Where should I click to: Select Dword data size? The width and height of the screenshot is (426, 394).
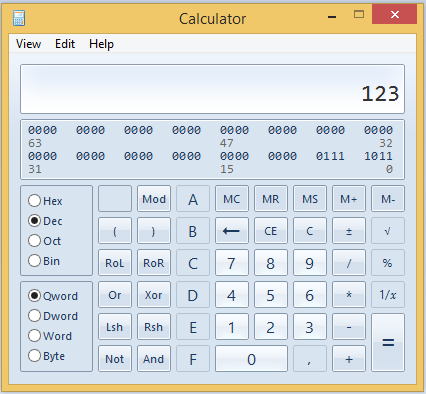(x=53, y=316)
